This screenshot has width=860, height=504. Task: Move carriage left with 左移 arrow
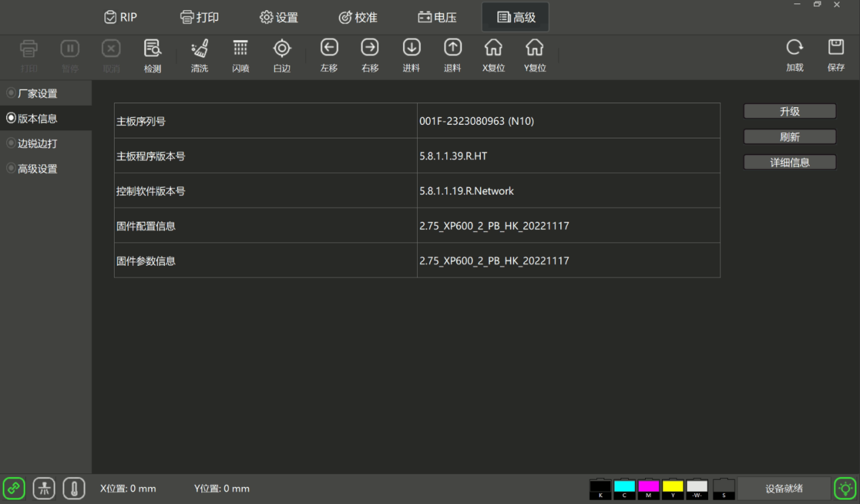click(329, 47)
